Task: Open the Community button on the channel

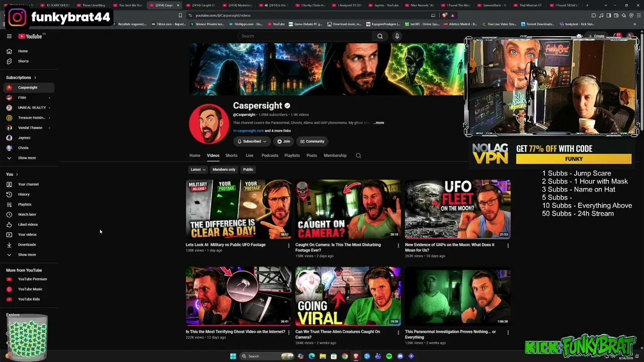Action: [312, 142]
